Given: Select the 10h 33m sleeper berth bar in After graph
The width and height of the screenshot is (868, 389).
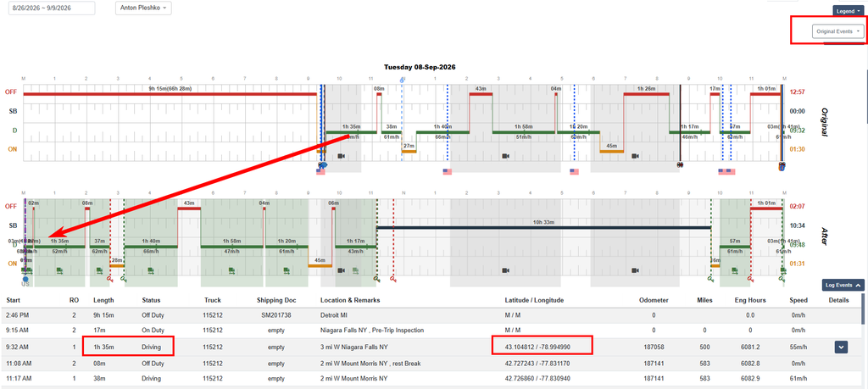Looking at the screenshot, I should pos(543,227).
